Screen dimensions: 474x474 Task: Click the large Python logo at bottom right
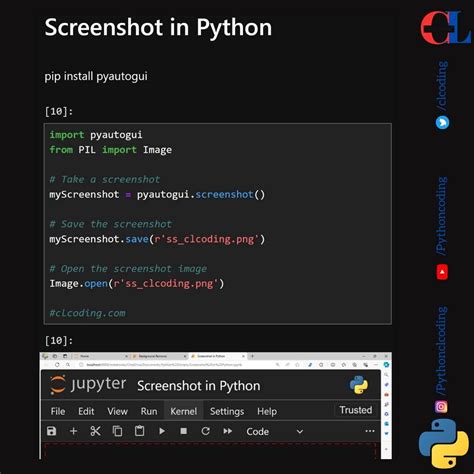point(443,443)
